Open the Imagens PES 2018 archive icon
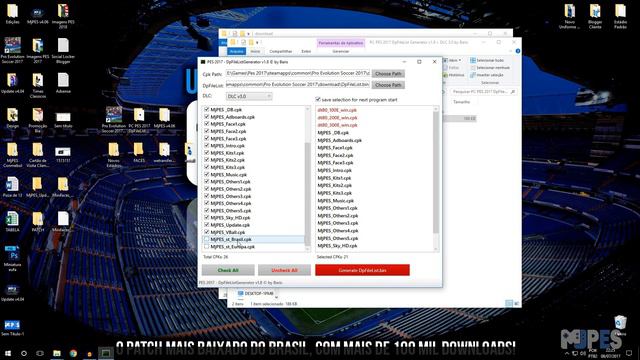 tap(63, 16)
